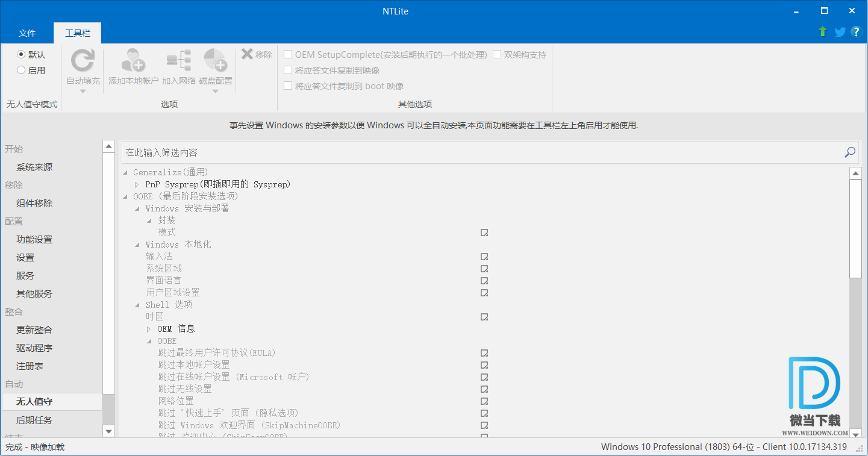The height and width of the screenshot is (456, 868).
Task: Click edit icon for 跳过最终用户许可协议(EULA)
Action: tap(484, 353)
